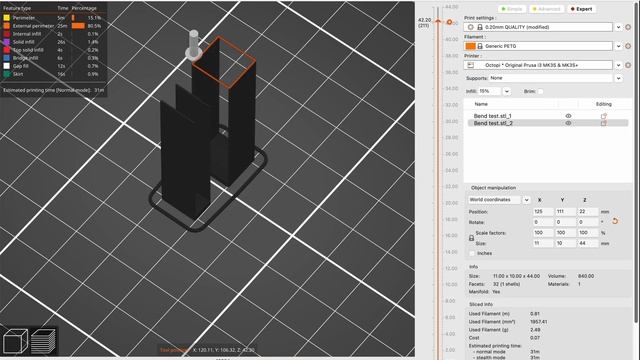Switch to Simple mode
This screenshot has height=360, width=640.
pos(512,9)
